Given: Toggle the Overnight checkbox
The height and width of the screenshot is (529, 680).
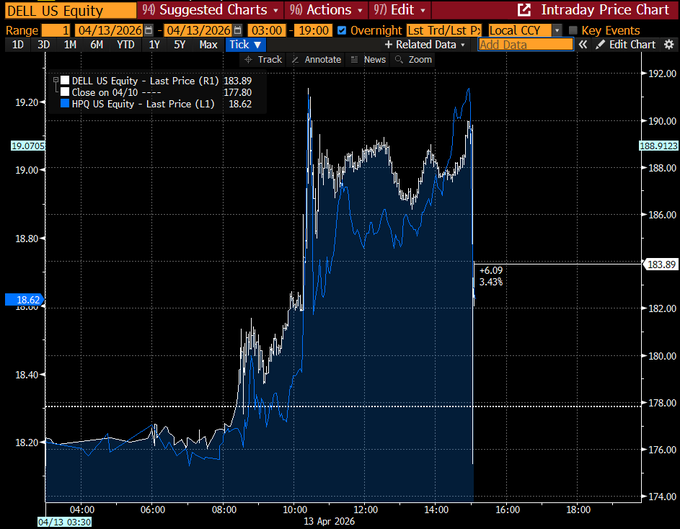Looking at the screenshot, I should (342, 30).
